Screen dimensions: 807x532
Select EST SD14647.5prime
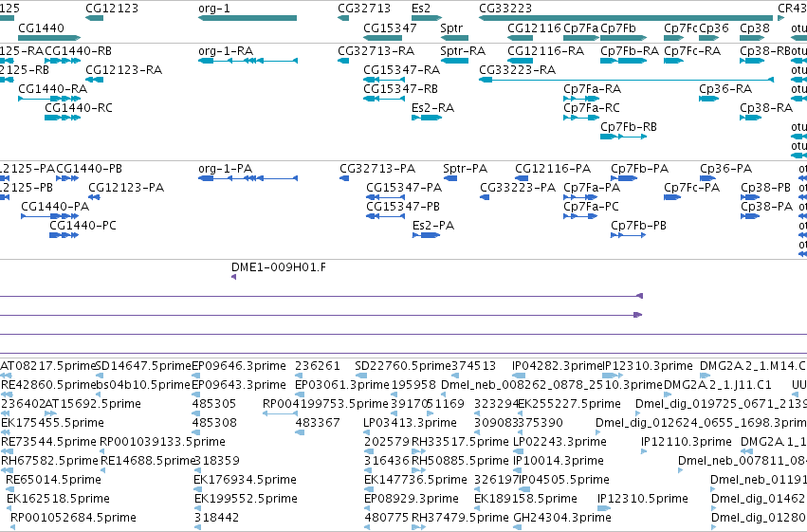point(99,376)
